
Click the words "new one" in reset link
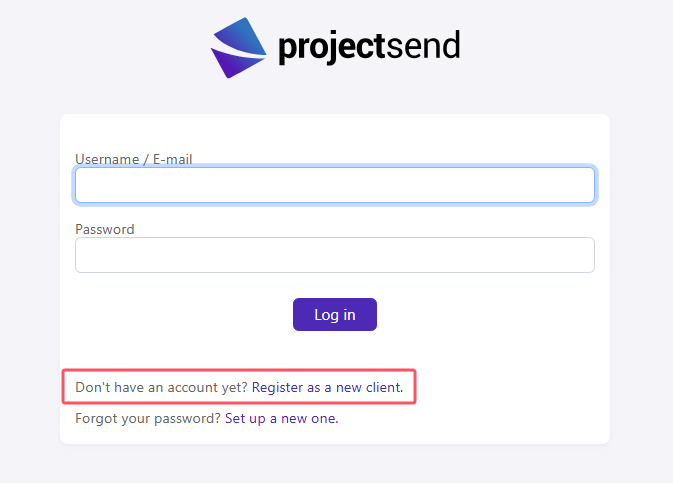point(309,419)
